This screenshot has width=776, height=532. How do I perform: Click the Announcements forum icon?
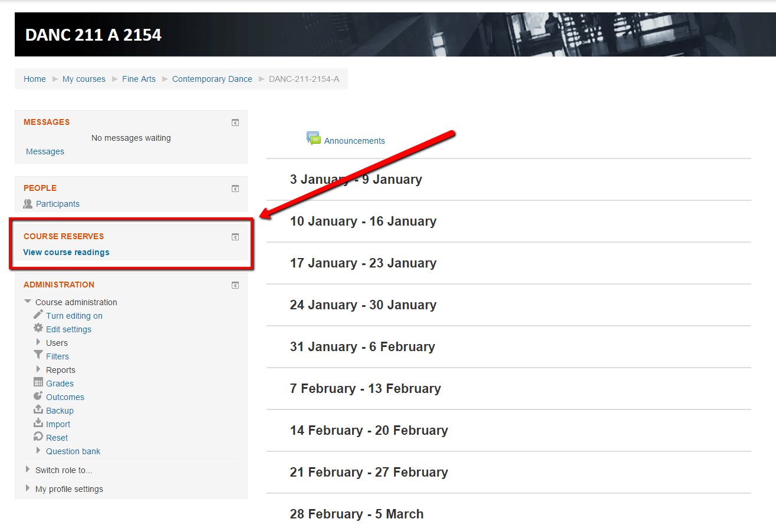(313, 138)
